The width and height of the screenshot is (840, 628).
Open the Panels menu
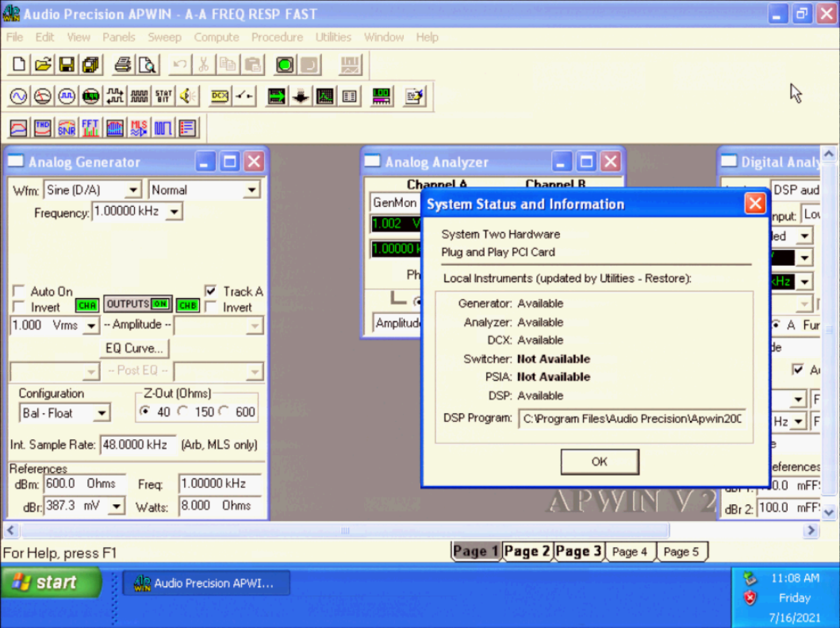click(x=119, y=37)
